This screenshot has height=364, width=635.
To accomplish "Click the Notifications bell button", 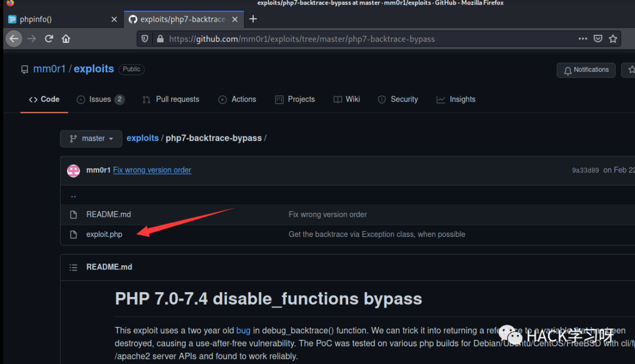I will 586,70.
